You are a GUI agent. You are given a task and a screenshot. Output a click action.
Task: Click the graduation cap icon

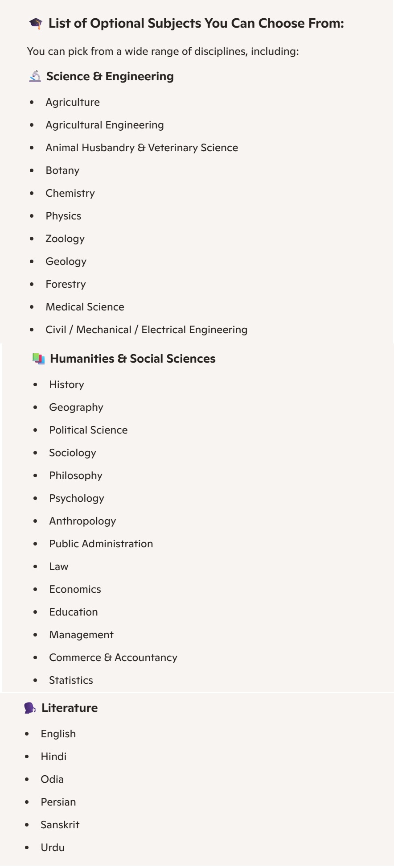pyautogui.click(x=36, y=24)
